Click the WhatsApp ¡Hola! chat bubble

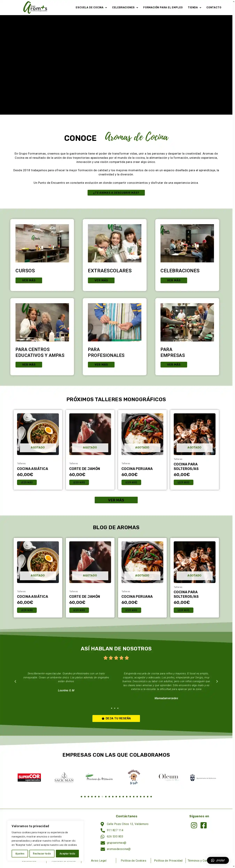(x=218, y=860)
